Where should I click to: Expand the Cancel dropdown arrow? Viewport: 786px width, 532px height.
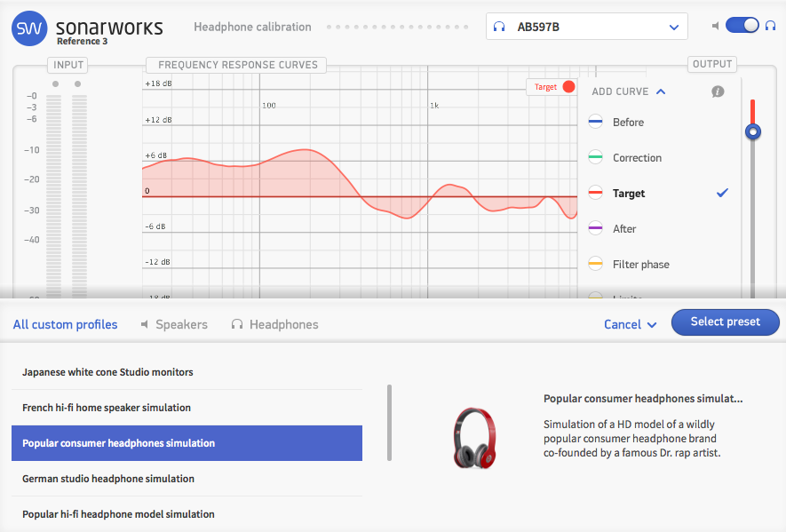[653, 324]
